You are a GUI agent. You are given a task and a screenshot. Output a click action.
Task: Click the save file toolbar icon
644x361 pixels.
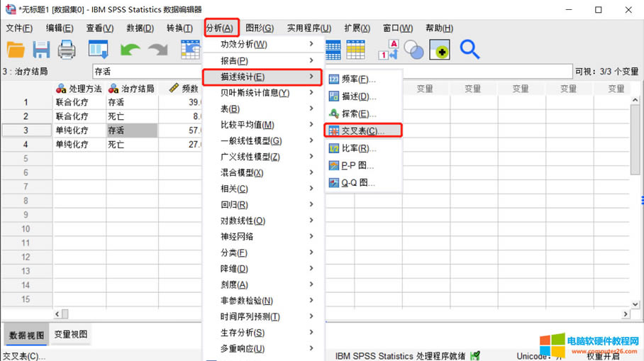[x=41, y=49]
